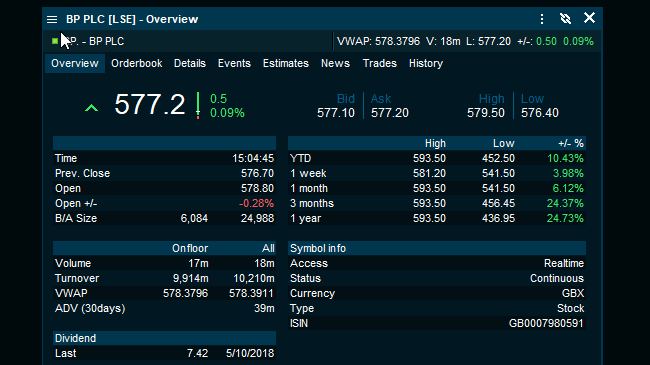Viewport: 650px width, 365px height.
Task: Click the ADV (30days) value 39m
Action: click(264, 308)
